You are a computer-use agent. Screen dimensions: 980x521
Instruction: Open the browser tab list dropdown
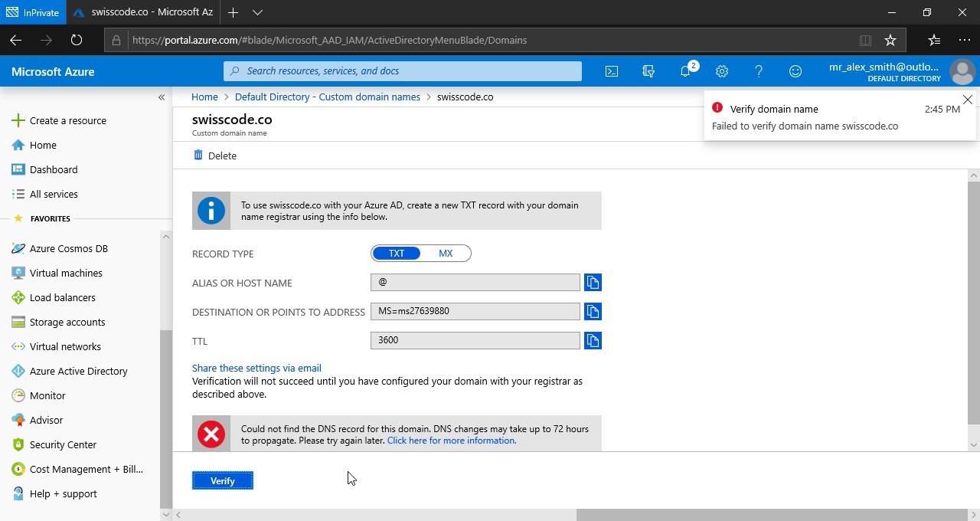(x=257, y=12)
